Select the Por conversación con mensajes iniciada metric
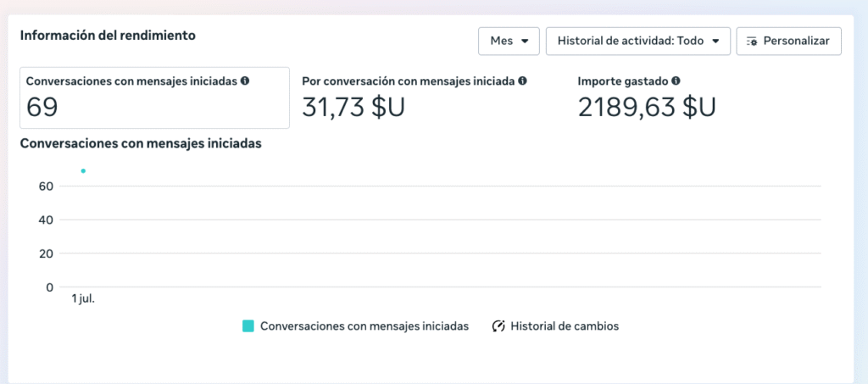 click(415, 97)
